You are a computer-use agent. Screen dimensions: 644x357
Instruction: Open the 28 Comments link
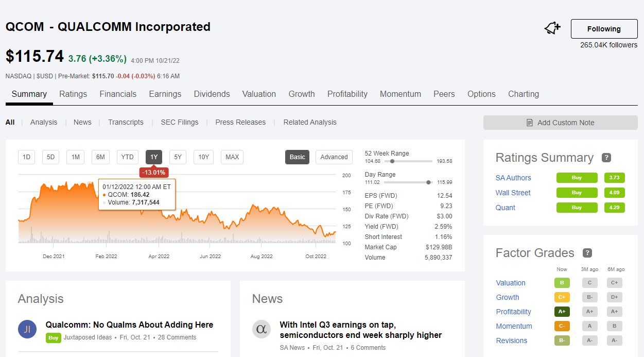(177, 337)
